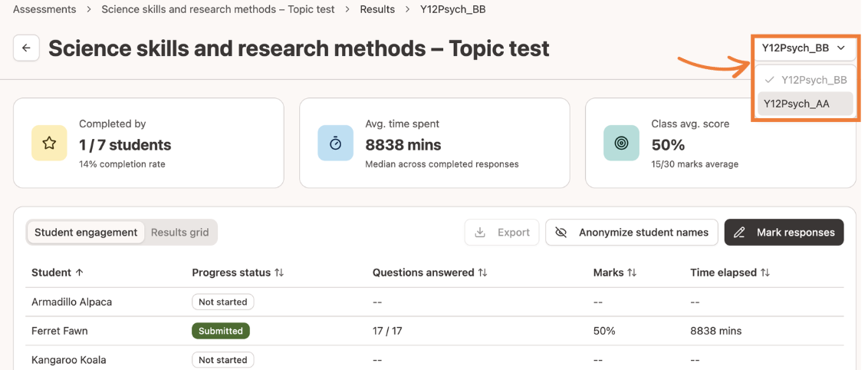Sort by Questions answered arrows
This screenshot has height=370, width=868.
click(483, 273)
